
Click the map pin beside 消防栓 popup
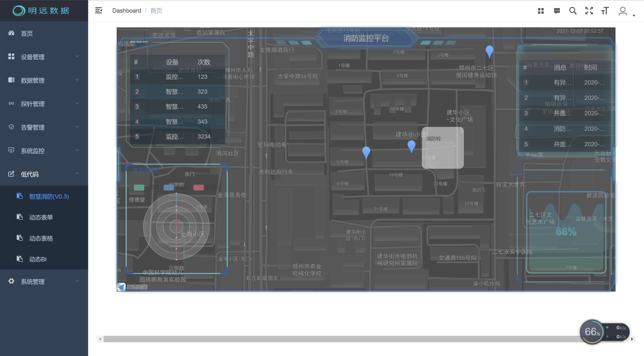pyautogui.click(x=411, y=146)
